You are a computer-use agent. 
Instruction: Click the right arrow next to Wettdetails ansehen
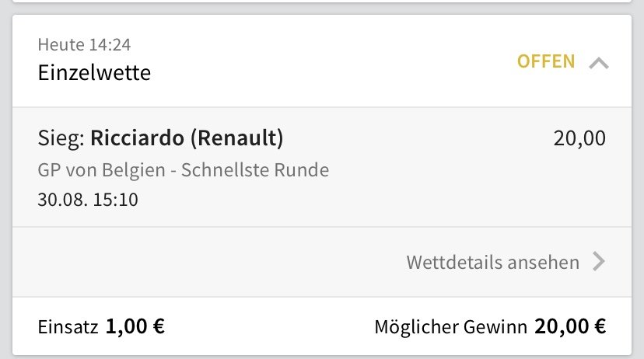[x=599, y=261]
